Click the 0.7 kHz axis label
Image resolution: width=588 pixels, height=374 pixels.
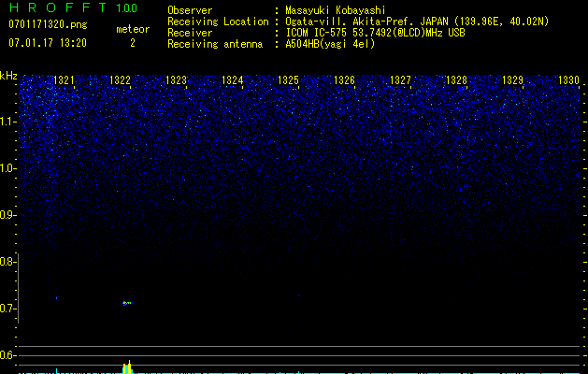7,309
